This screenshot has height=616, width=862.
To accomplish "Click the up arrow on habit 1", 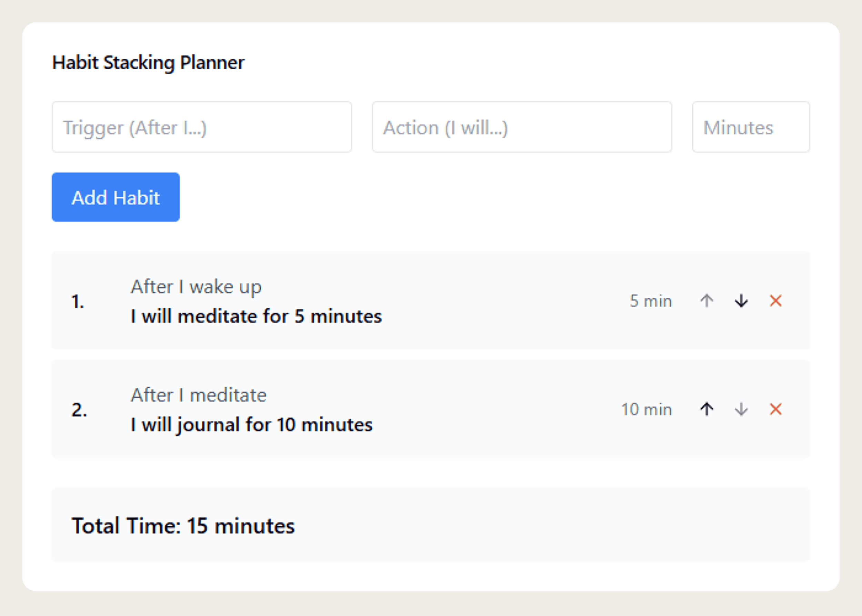I will tap(706, 301).
